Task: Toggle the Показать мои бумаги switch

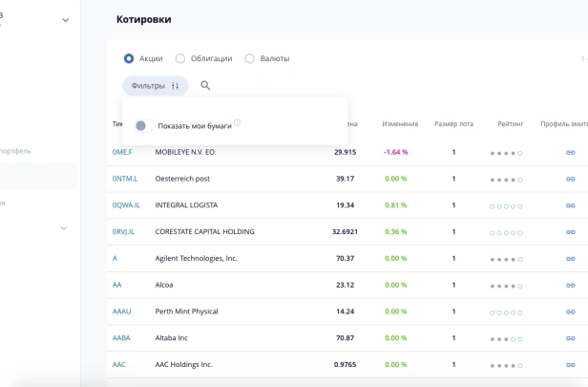Action: 144,126
